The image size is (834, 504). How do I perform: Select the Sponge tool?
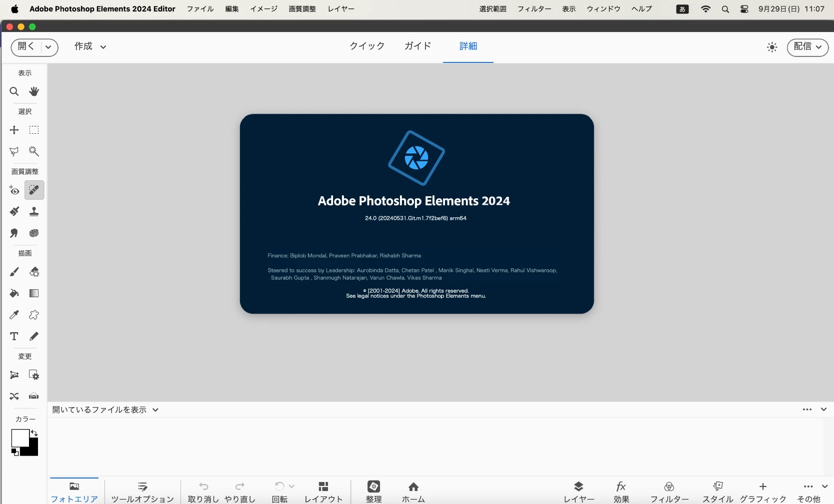pyautogui.click(x=34, y=233)
